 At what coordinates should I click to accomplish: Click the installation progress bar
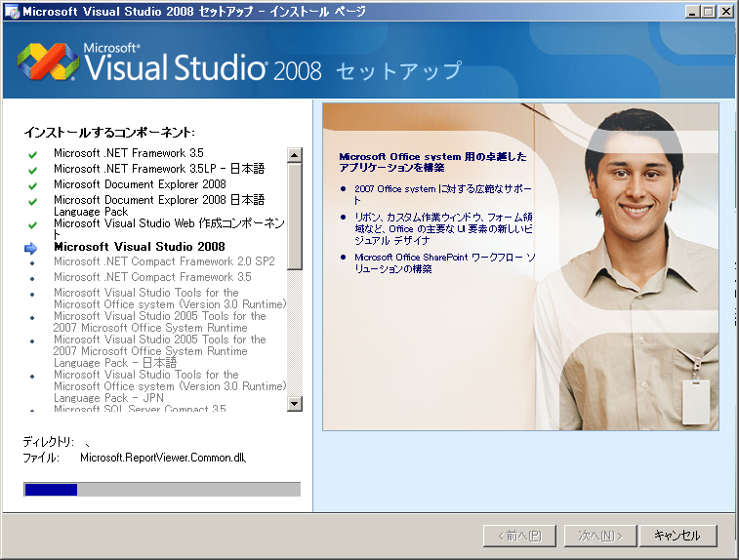coord(162,490)
